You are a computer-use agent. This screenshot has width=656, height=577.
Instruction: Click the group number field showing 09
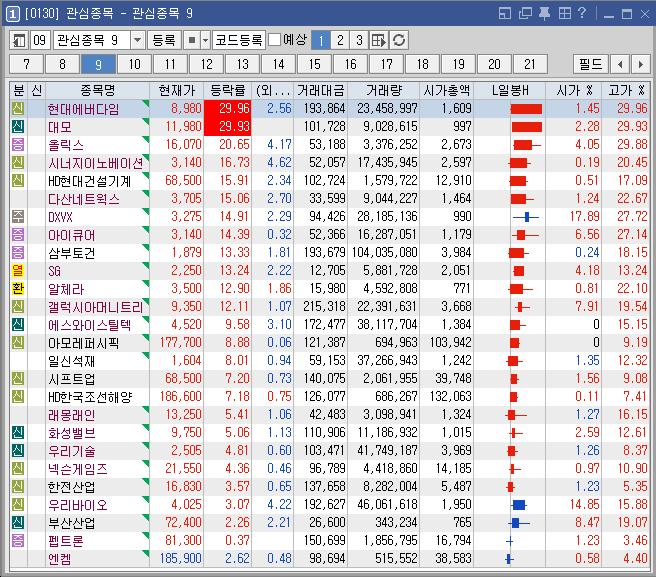[40, 40]
